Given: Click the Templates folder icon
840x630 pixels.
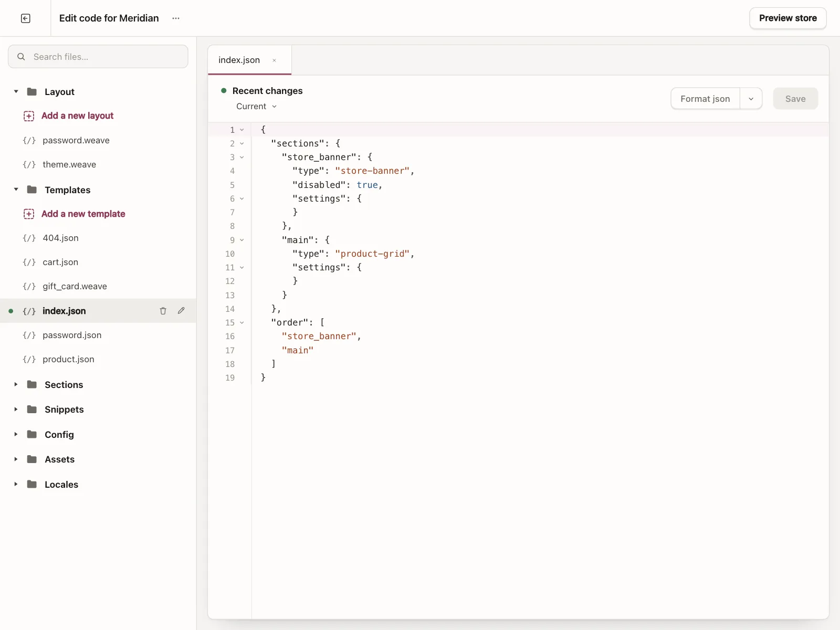Looking at the screenshot, I should point(32,190).
